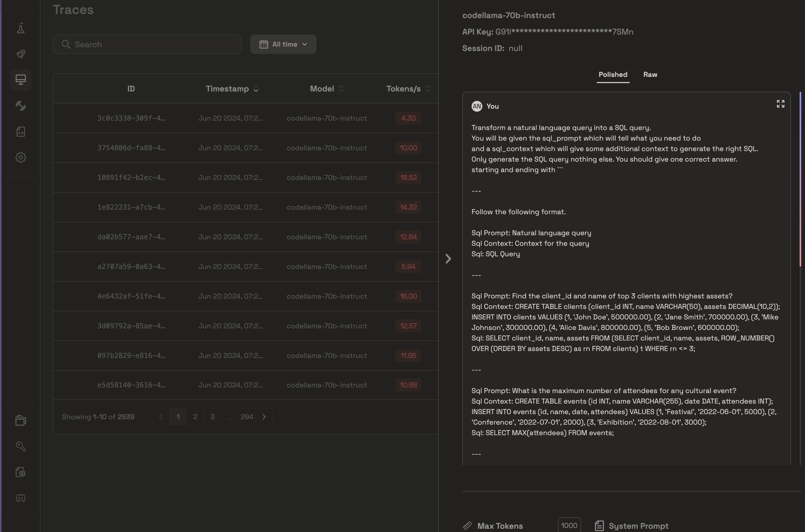Select the Polished tab
The image size is (805, 532).
[x=613, y=75]
